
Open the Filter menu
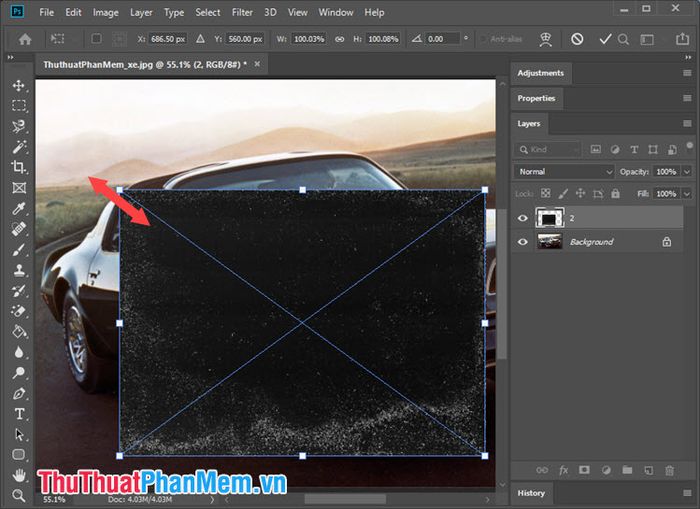click(242, 13)
